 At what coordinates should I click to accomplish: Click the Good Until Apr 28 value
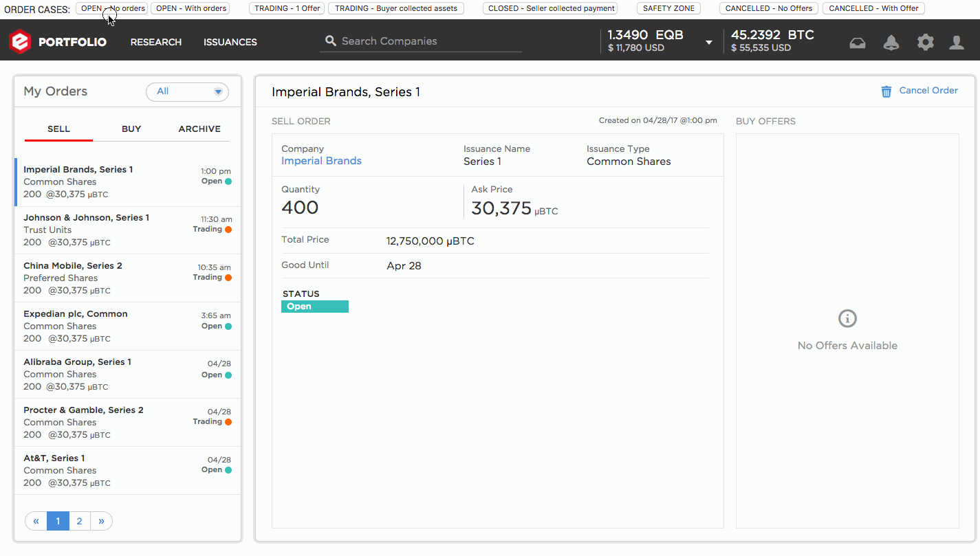coord(404,266)
